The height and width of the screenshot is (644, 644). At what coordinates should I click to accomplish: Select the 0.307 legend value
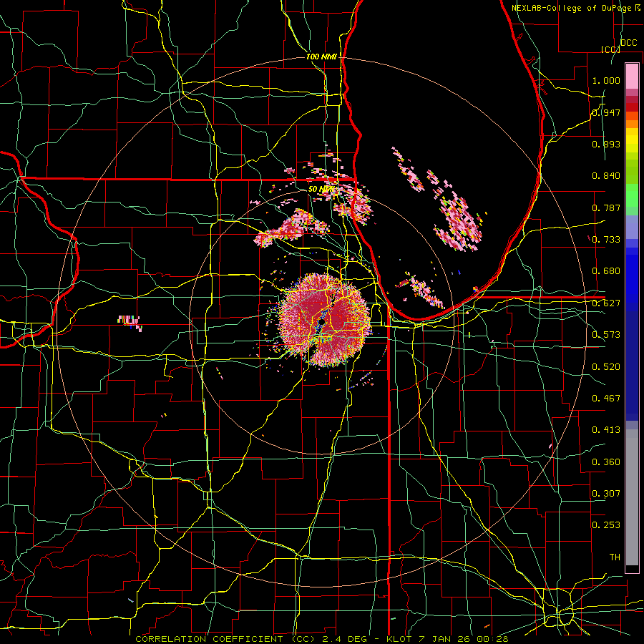(x=606, y=494)
